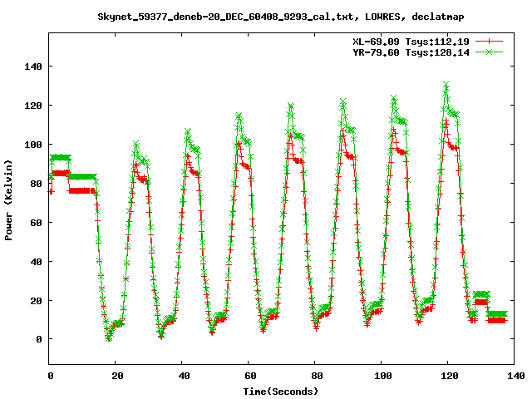Viewport: 532px width, 399px height.
Task: Click the y-axis tick label 60
Action: [36, 223]
